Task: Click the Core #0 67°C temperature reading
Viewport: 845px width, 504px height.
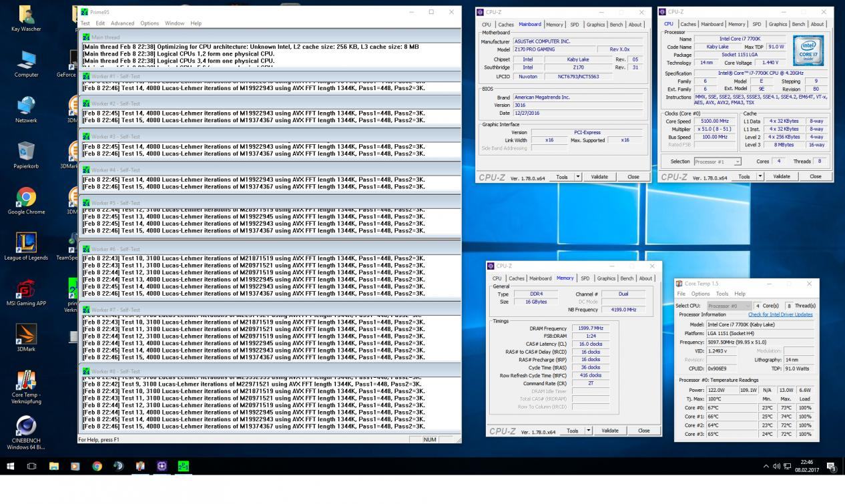Action: [732, 408]
